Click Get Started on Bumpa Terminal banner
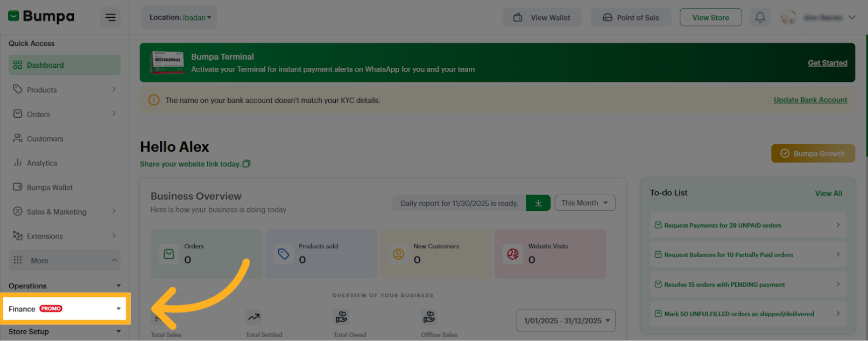Image resolution: width=868 pixels, height=341 pixels. pos(827,63)
